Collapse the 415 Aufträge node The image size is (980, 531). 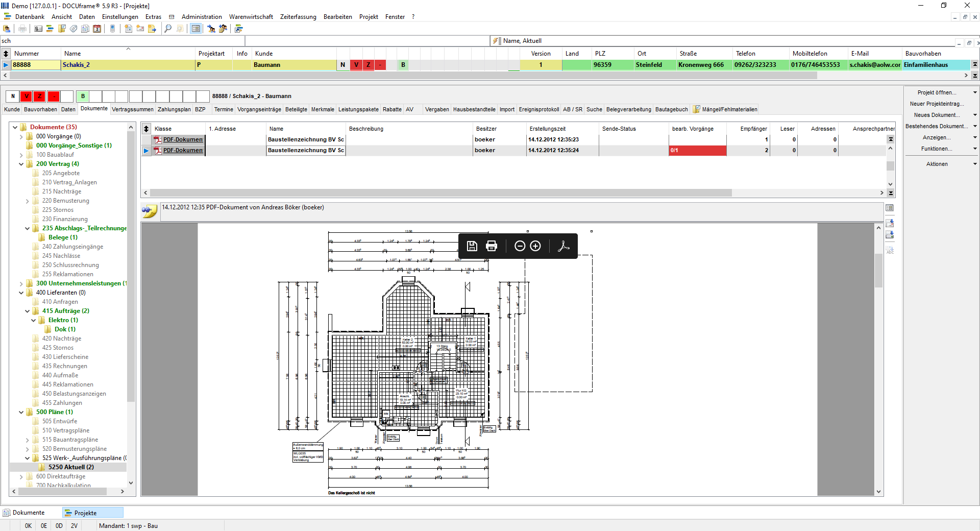(x=28, y=311)
